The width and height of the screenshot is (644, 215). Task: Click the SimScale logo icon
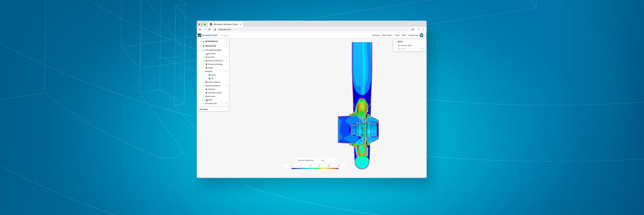(199, 35)
